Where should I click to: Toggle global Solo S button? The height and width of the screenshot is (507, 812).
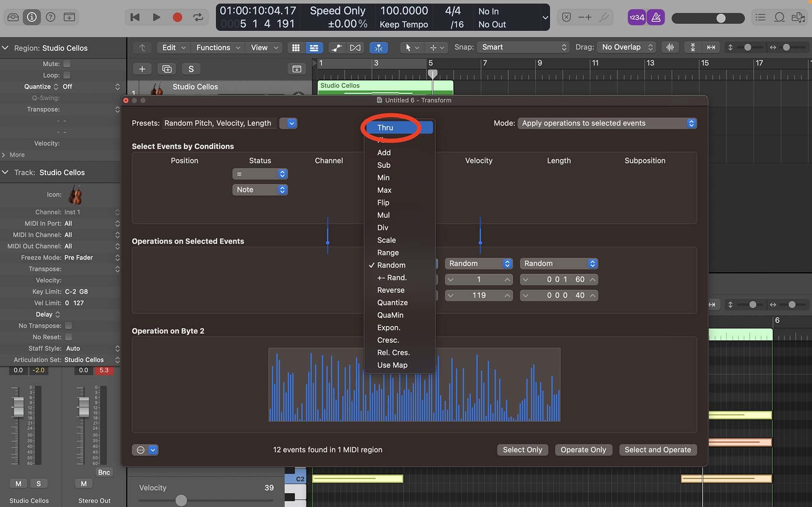pyautogui.click(x=191, y=69)
